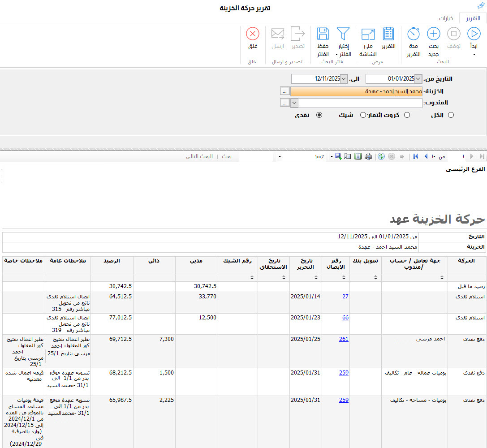Open the Report Duration (مدة التقرير) stopwatch icon

point(413,34)
